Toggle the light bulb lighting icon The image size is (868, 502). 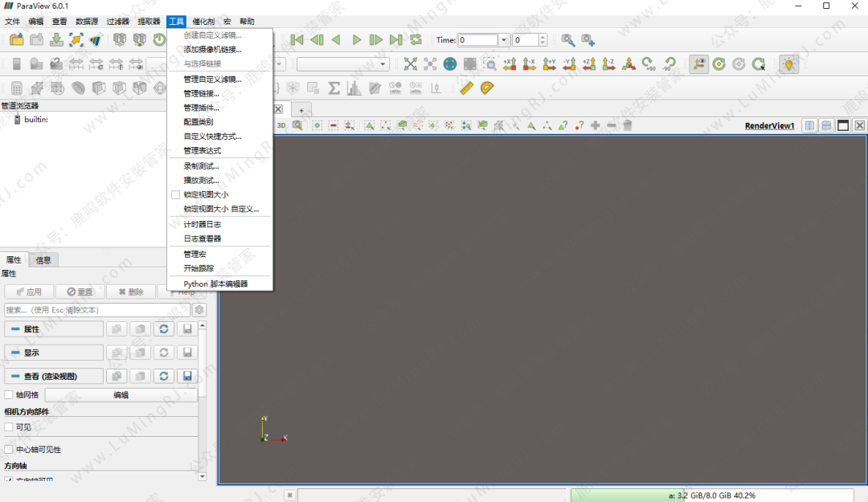788,64
